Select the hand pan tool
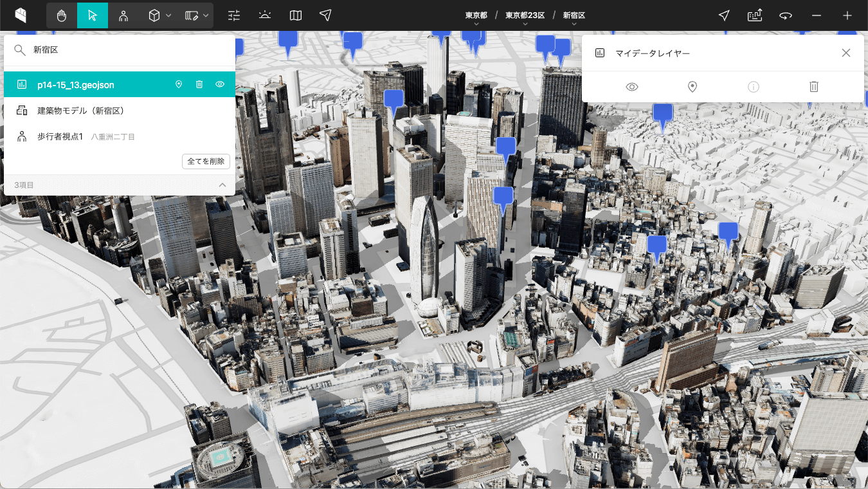 (x=62, y=15)
